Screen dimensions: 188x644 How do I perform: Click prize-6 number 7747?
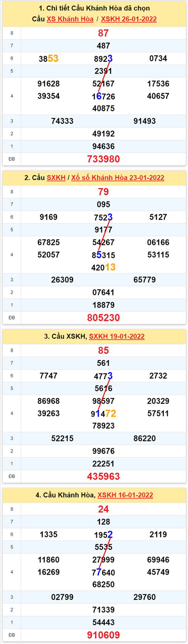(x=49, y=376)
